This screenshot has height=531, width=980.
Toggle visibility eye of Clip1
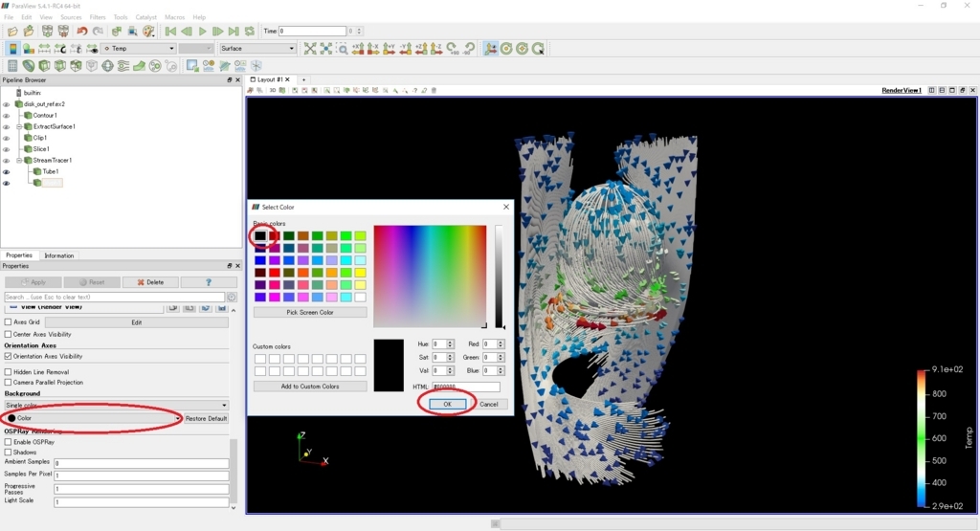click(x=7, y=138)
